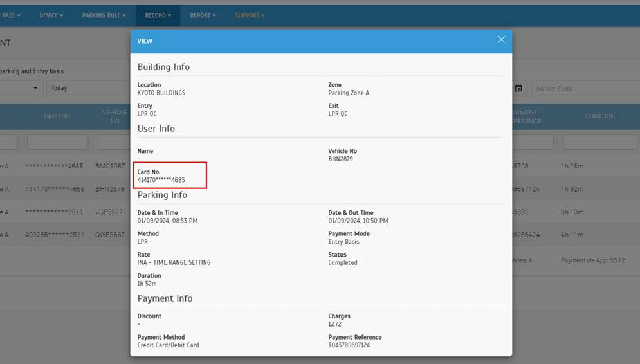Screen dimensions: 640x364
Task: Sort by the DURATION column header
Action: 599,116
